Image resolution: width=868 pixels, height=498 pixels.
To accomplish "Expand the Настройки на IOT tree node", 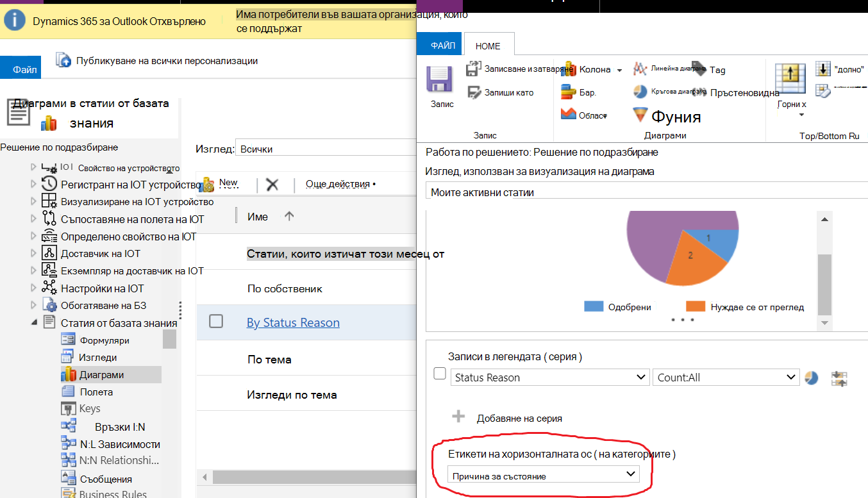I will point(34,288).
